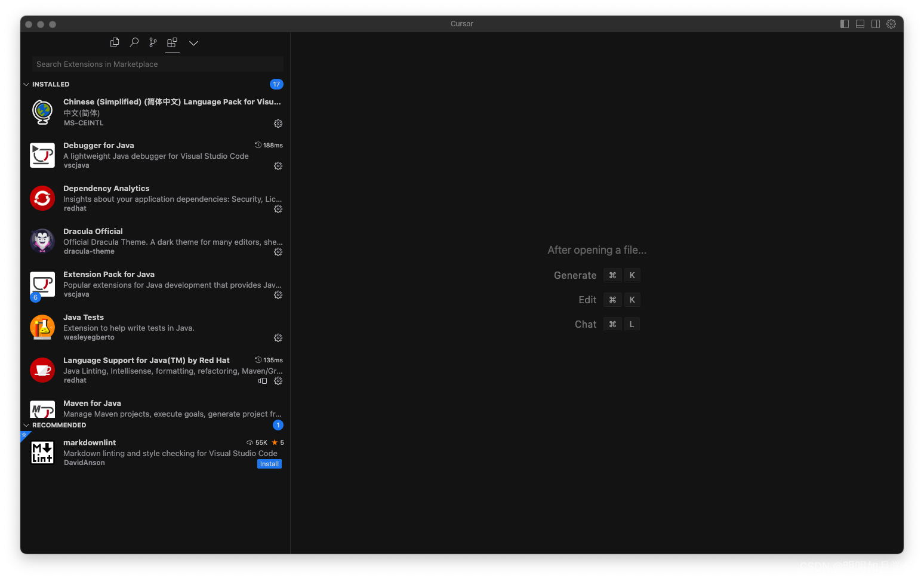Click the icon left of the Language Support for Java gear

263,381
